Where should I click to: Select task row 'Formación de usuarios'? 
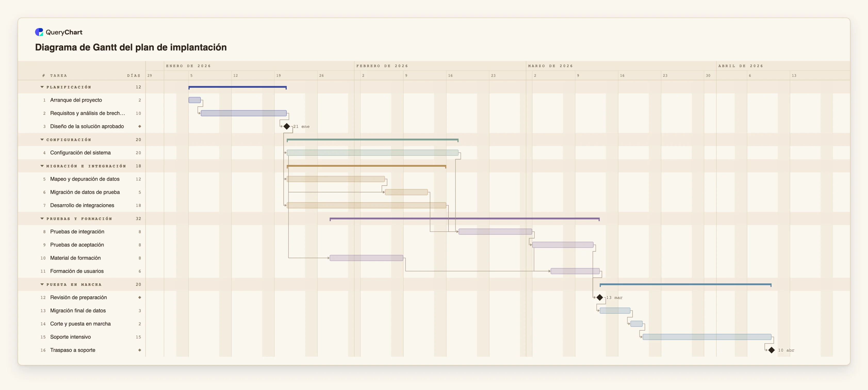click(x=81, y=271)
